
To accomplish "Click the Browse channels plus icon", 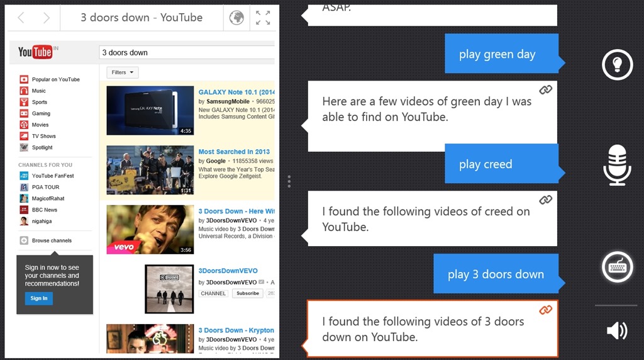I will pyautogui.click(x=25, y=240).
